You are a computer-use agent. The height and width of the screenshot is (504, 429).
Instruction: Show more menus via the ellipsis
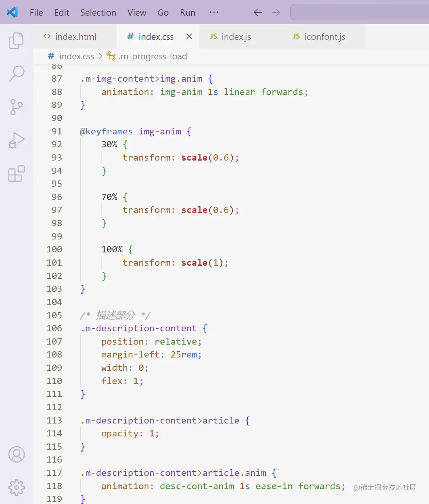[x=214, y=12]
